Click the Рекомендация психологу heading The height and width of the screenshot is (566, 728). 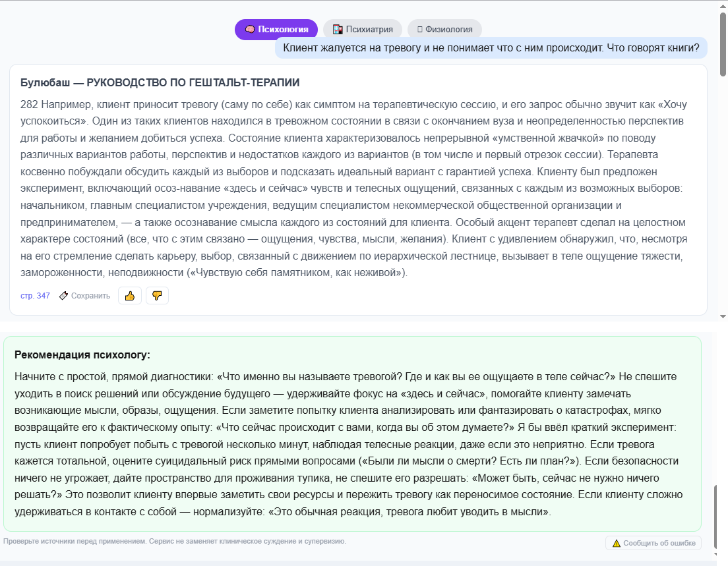[x=82, y=355]
